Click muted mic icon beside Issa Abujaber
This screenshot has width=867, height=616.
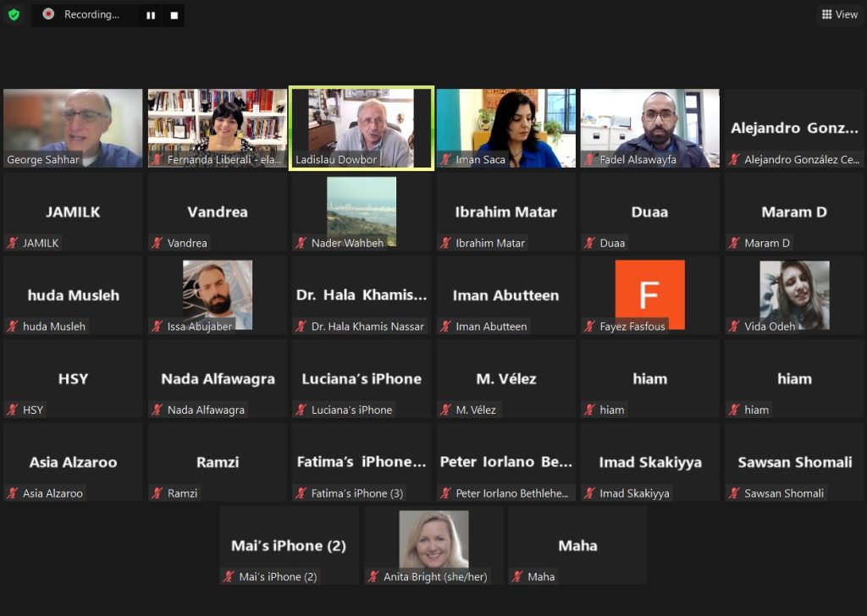(x=157, y=327)
